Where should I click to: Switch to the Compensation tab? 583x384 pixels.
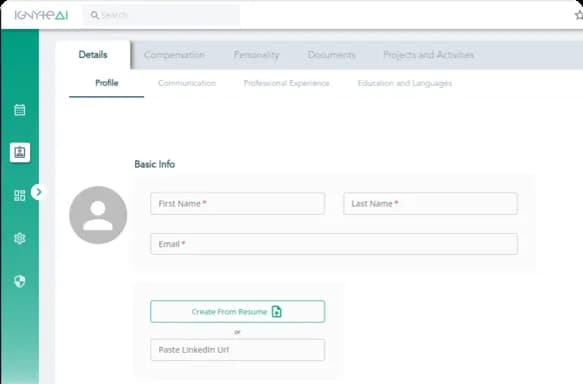174,55
